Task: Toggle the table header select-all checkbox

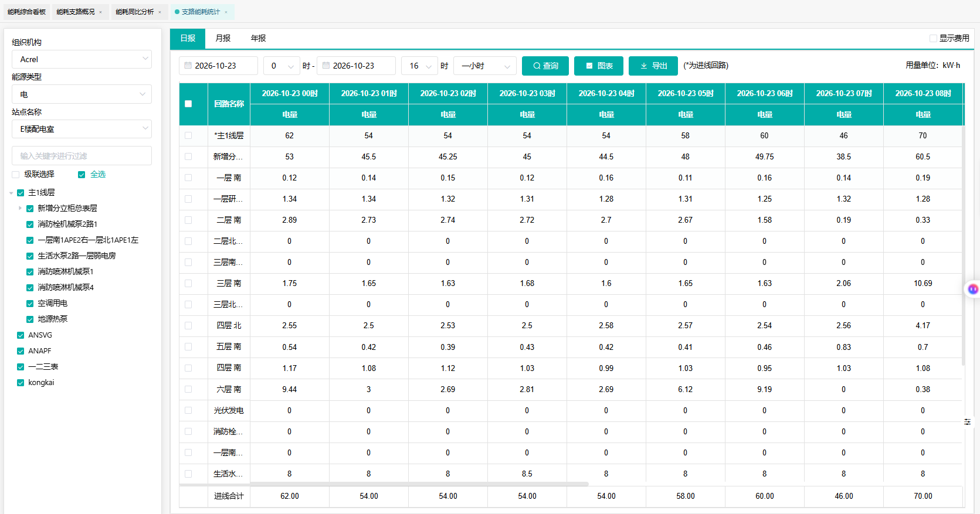Action: click(188, 104)
